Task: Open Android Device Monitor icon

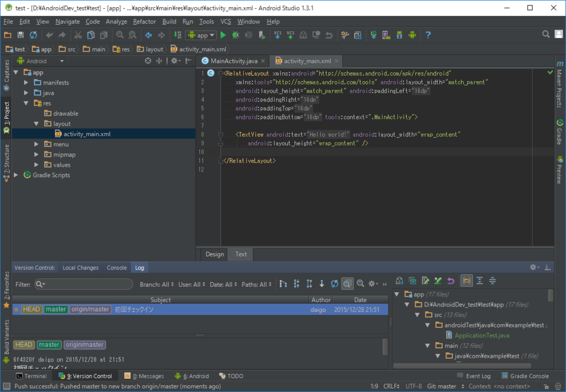Action: [412, 35]
